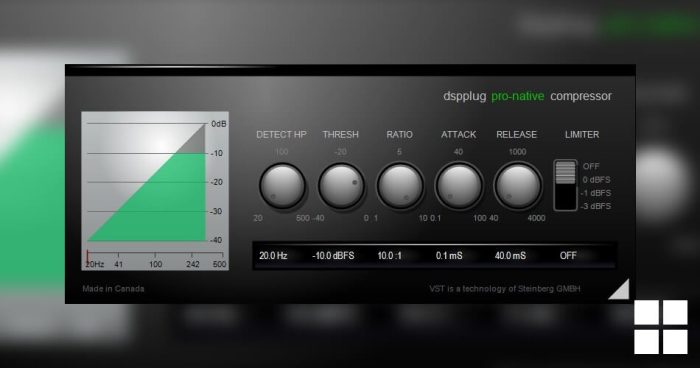Click the RATIO label
Viewport: 700px width, 368px height.
(x=400, y=134)
